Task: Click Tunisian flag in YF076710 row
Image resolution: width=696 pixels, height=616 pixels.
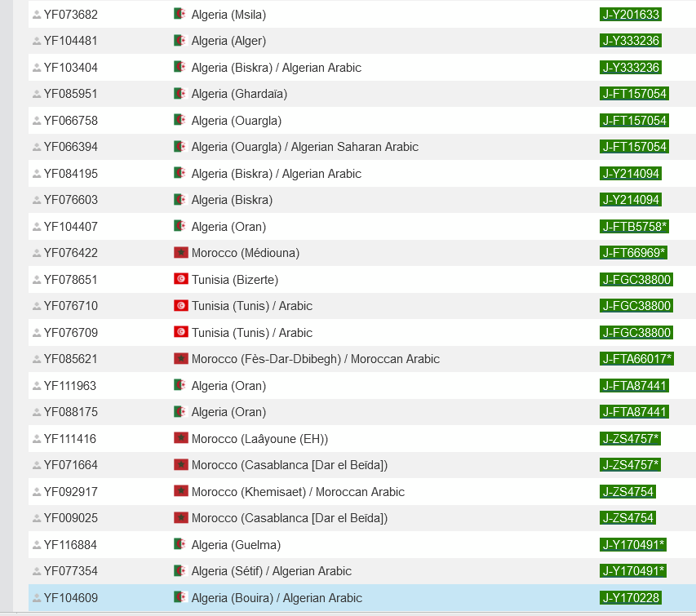Action: [180, 305]
